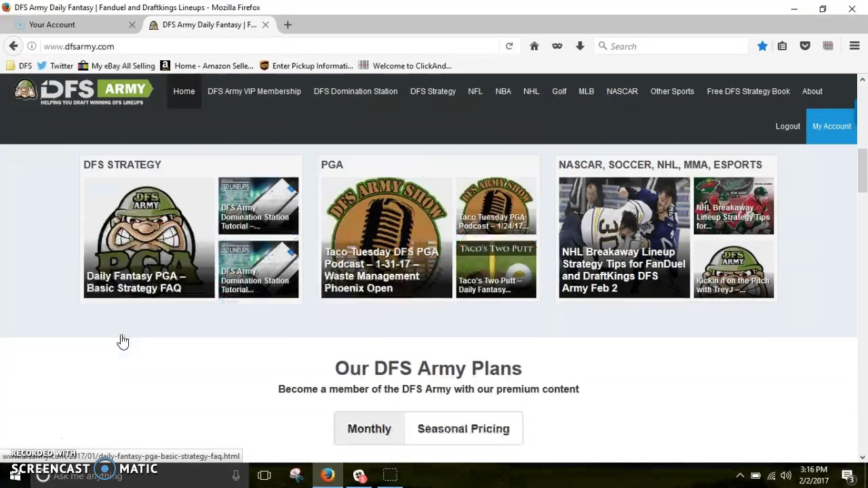Screen dimensions: 868x488
Task: Click the Logout link
Action: coord(788,126)
